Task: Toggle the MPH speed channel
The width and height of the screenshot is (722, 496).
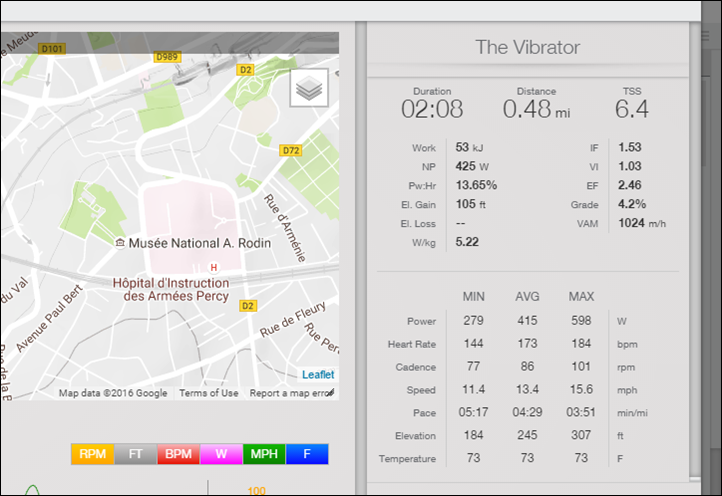Action: [264, 454]
